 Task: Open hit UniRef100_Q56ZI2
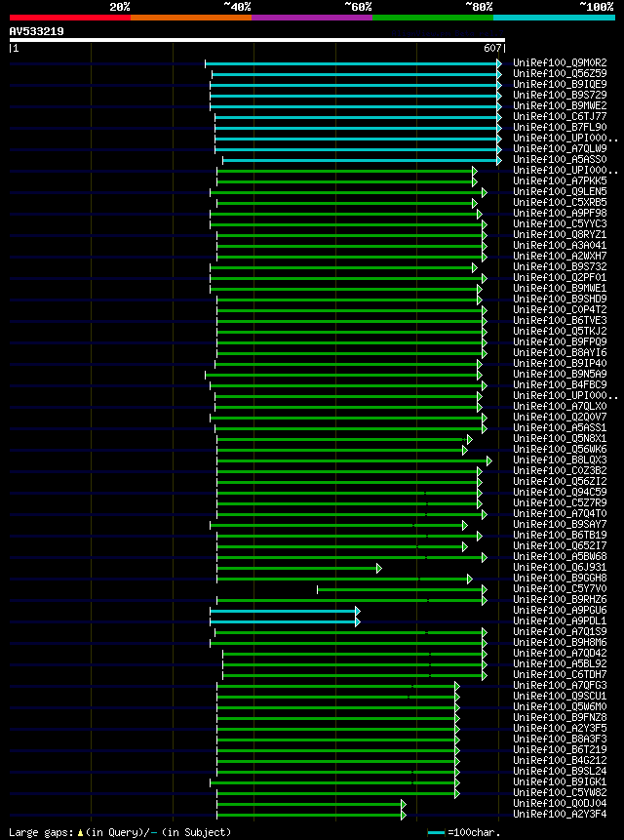click(560, 482)
